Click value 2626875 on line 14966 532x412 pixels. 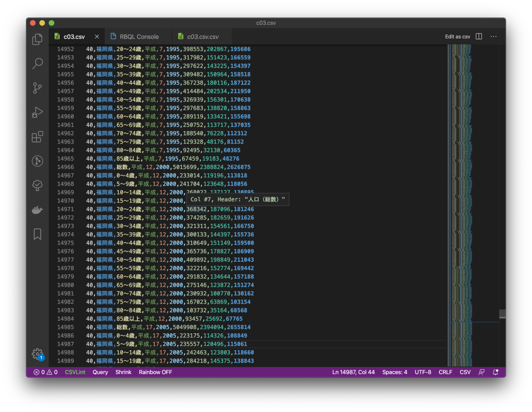[x=239, y=167]
